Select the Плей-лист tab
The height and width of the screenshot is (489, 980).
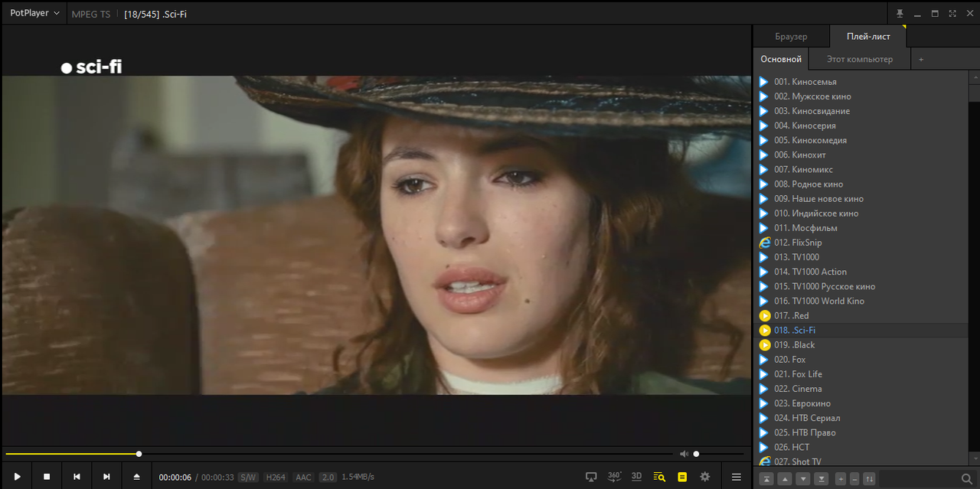[868, 36]
